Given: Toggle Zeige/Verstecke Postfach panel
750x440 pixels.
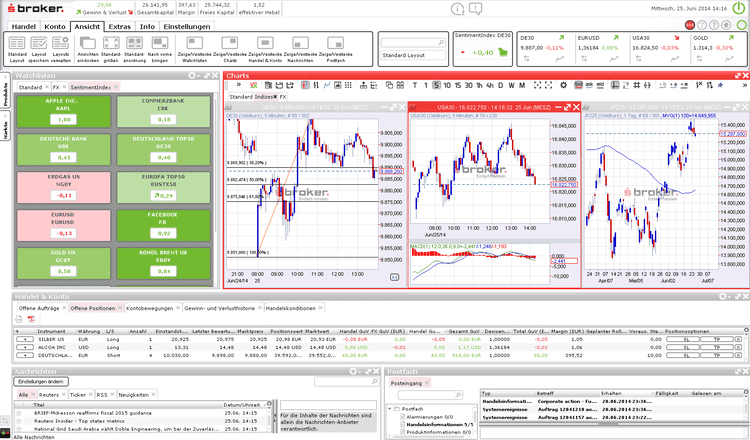Looking at the screenshot, I should coord(336,43).
